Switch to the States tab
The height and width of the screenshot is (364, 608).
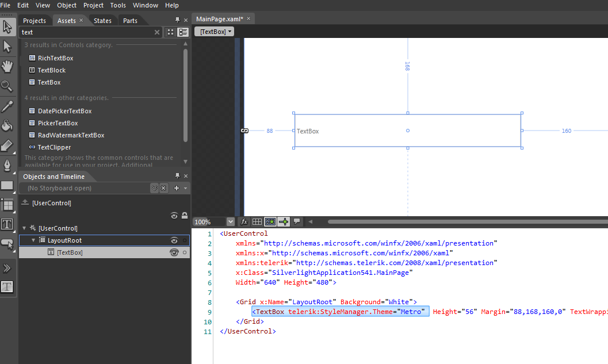pyautogui.click(x=102, y=21)
